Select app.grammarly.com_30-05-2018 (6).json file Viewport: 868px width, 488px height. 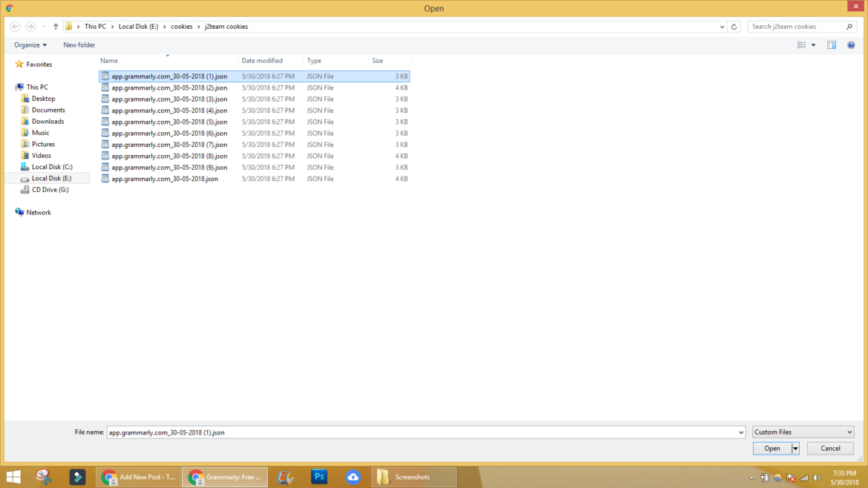[254, 133]
